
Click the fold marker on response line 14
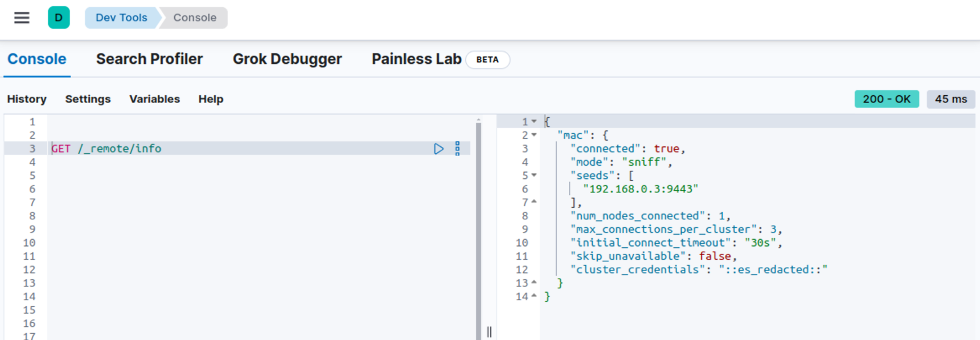coord(534,296)
